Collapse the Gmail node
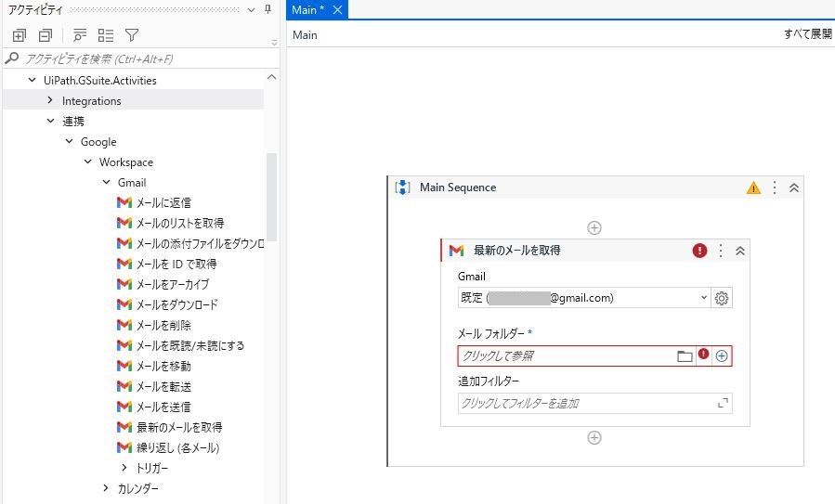Screen dimensions: 835x504 [107, 182]
